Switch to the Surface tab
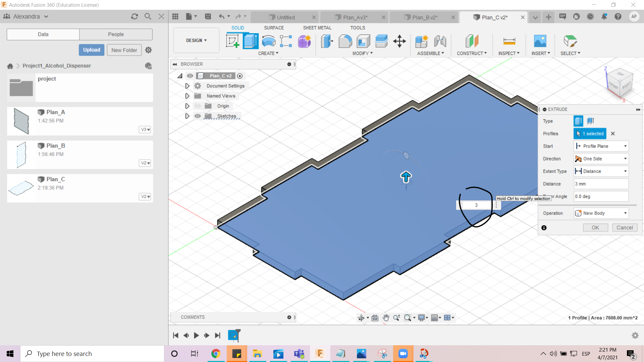This screenshot has height=362, width=644. point(274,27)
